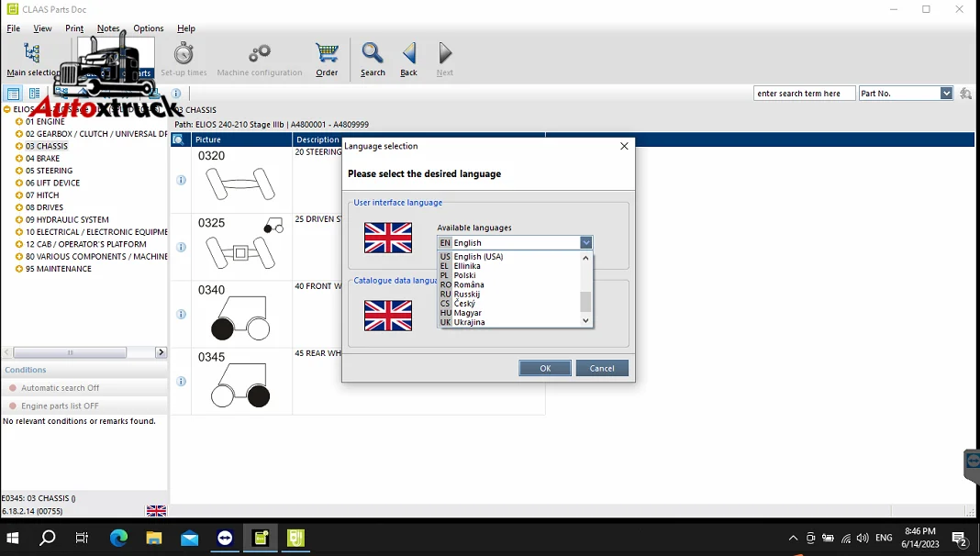Open Set-up times stopwatch tool
The image size is (980, 556).
[x=184, y=60]
